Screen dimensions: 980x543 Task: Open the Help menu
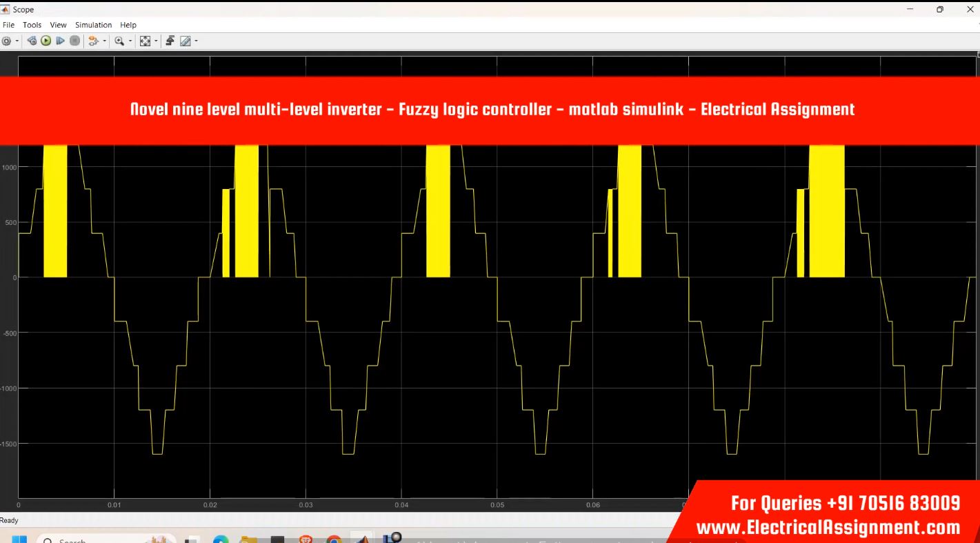tap(128, 25)
